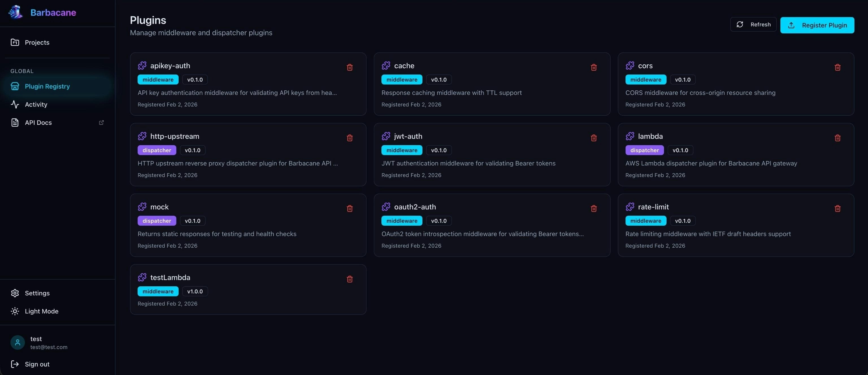Toggle Light Mode
Screen dimensions: 868x375
pos(15,311)
